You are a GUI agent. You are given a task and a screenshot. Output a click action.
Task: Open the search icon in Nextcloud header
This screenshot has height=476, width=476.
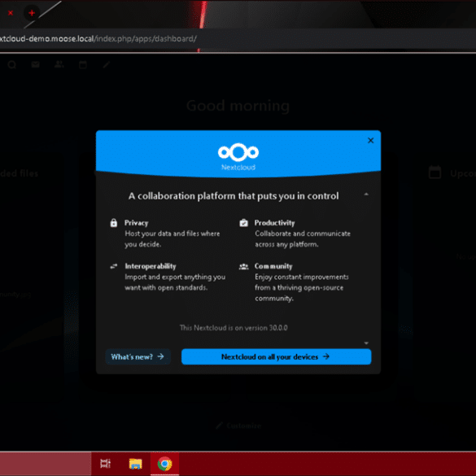tap(12, 64)
